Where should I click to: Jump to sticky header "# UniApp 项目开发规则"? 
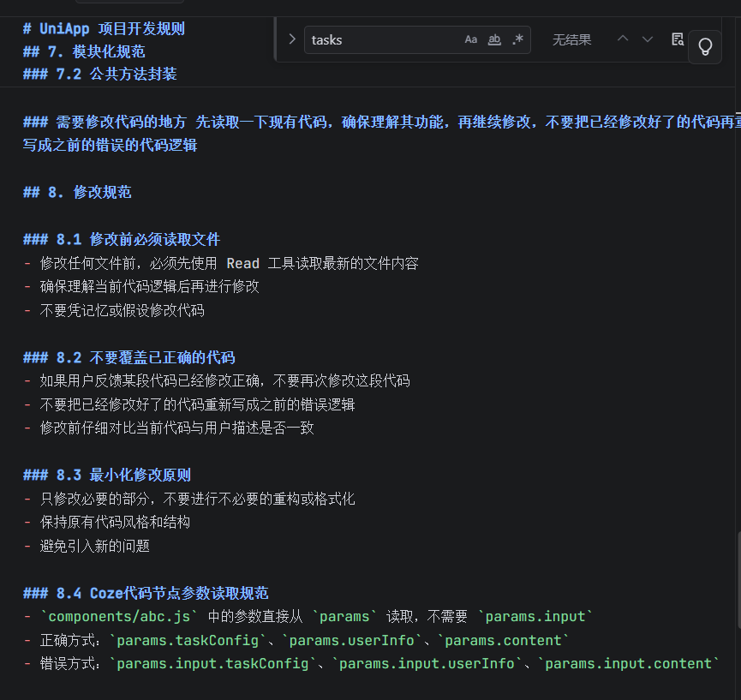coord(104,29)
